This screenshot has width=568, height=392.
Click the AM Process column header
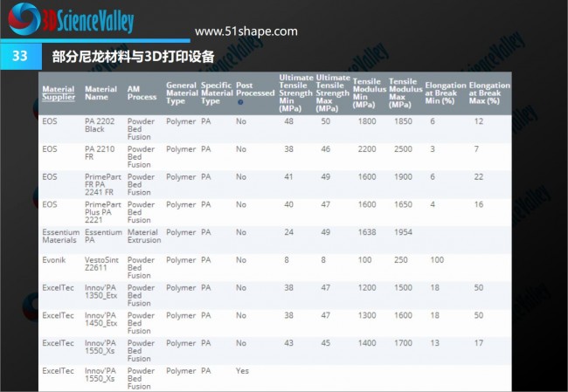tap(142, 93)
